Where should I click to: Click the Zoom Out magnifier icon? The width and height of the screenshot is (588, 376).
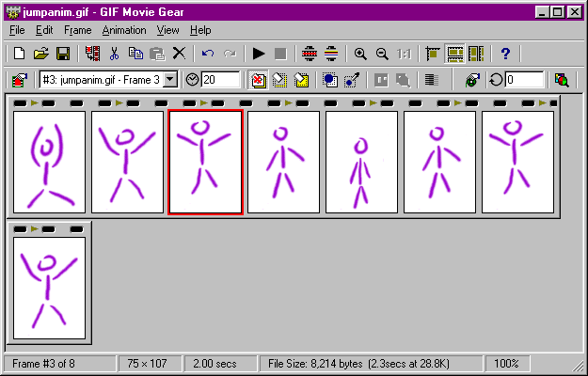coord(382,55)
